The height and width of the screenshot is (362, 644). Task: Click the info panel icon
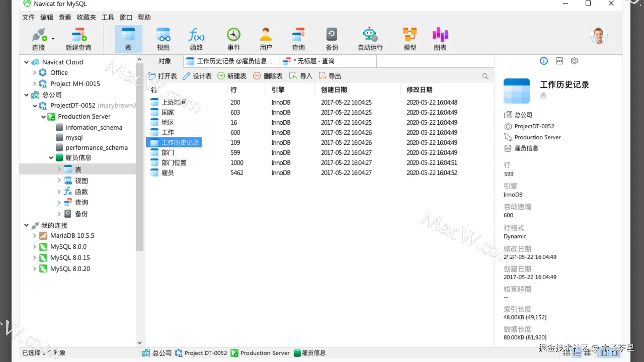pos(544,61)
